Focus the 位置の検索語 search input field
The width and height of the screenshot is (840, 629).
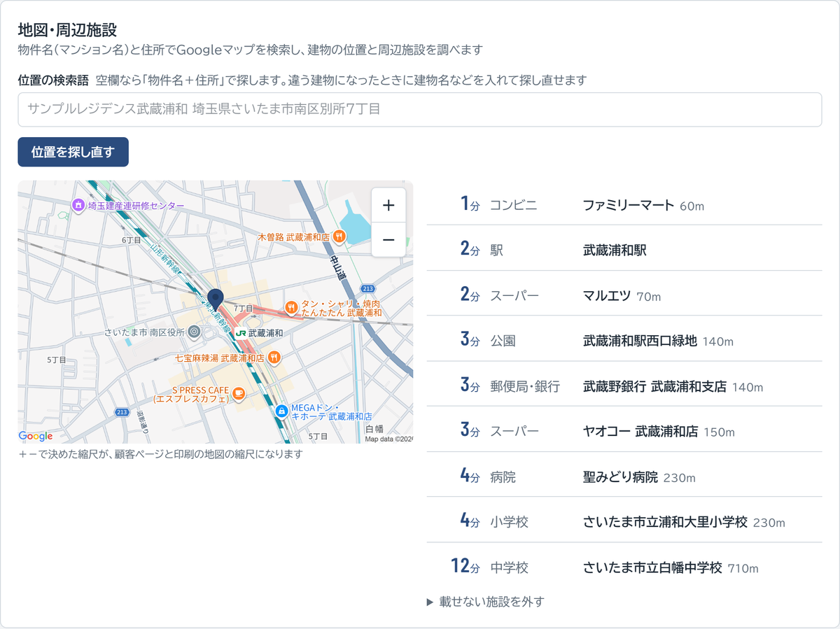[x=419, y=110]
